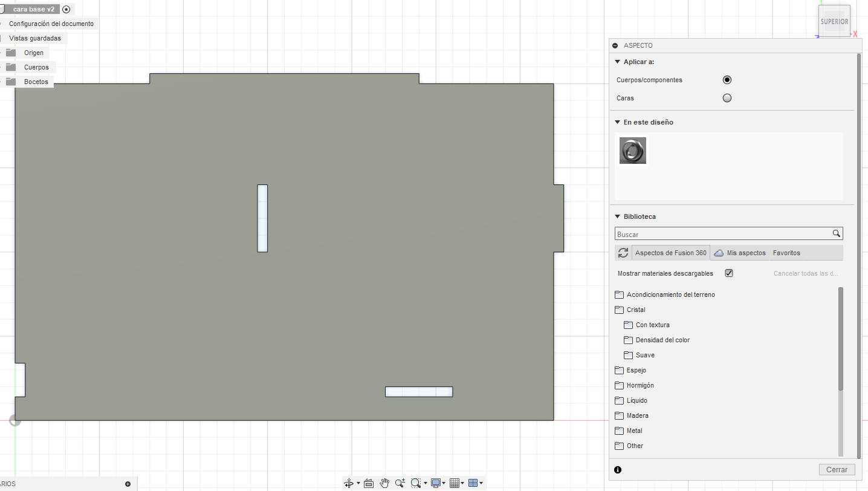
Task: Select the Pan hand tool
Action: point(384,483)
